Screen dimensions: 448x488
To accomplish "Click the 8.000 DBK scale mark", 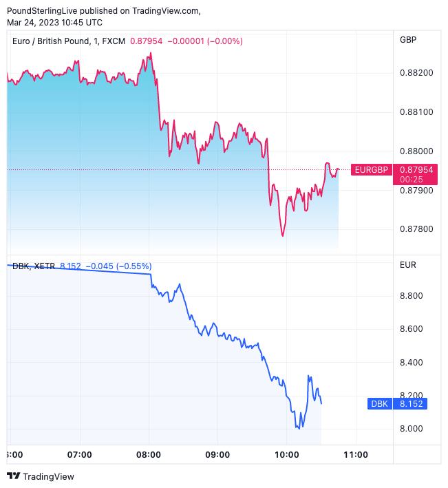I will [x=412, y=429].
